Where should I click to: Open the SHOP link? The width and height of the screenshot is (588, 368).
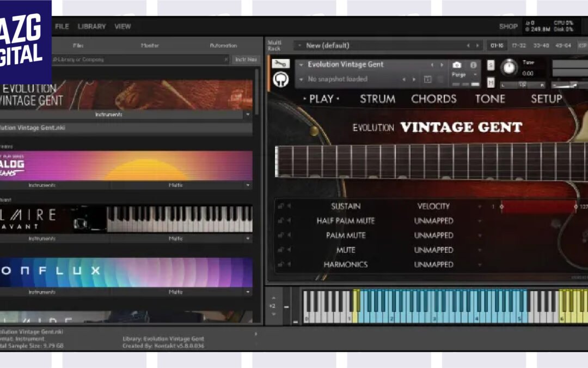coord(508,26)
